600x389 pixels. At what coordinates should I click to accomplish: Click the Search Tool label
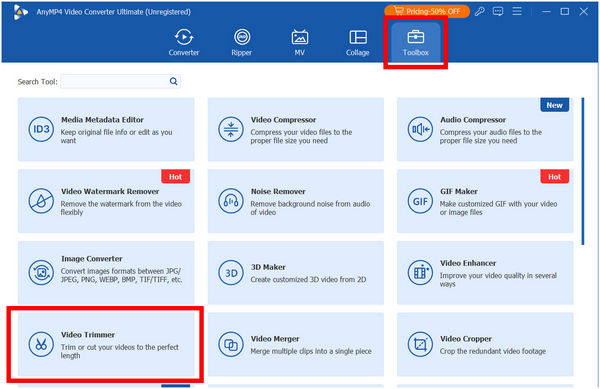[38, 81]
